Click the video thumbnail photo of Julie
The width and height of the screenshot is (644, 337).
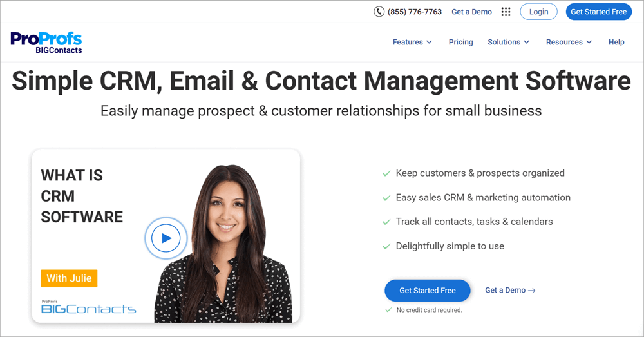[x=224, y=244]
